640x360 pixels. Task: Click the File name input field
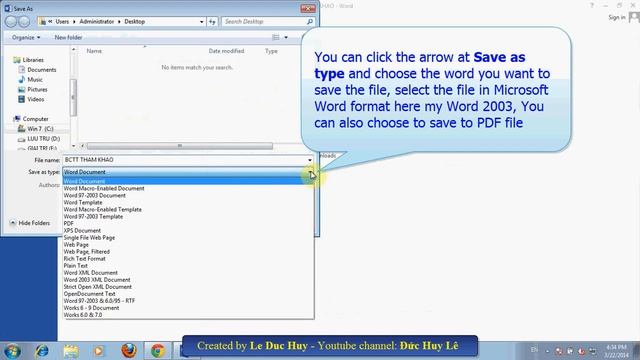[x=184, y=160]
